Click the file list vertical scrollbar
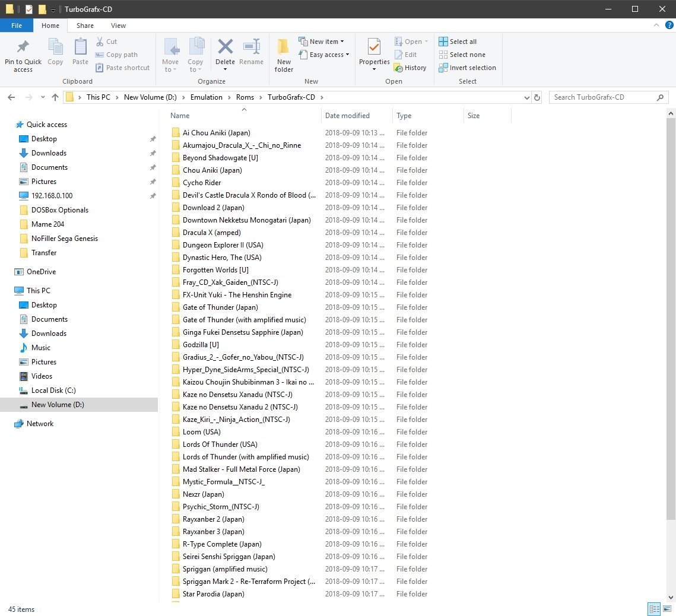The image size is (676, 616). [x=671, y=319]
